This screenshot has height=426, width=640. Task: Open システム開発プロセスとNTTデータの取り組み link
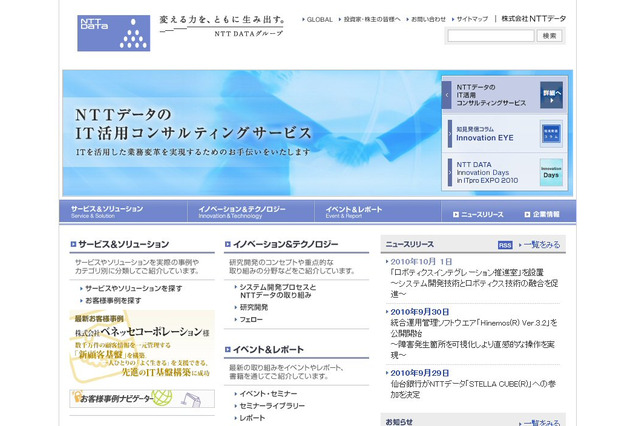[x=276, y=291]
